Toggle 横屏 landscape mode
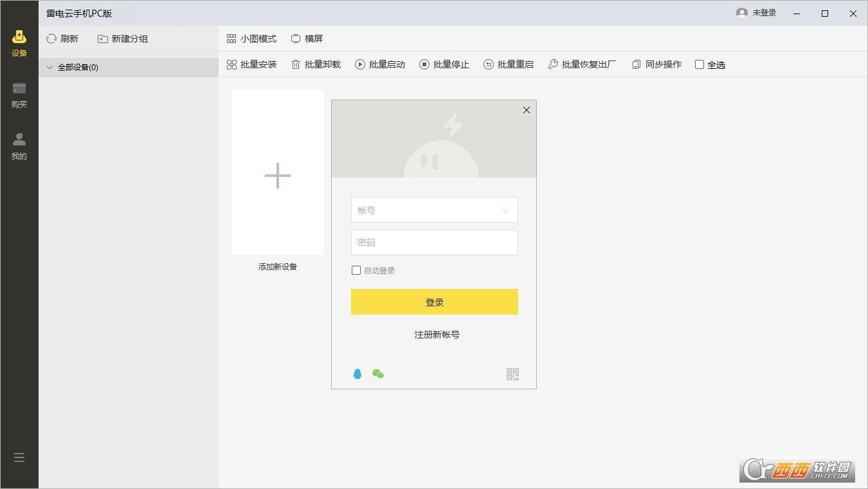 307,39
